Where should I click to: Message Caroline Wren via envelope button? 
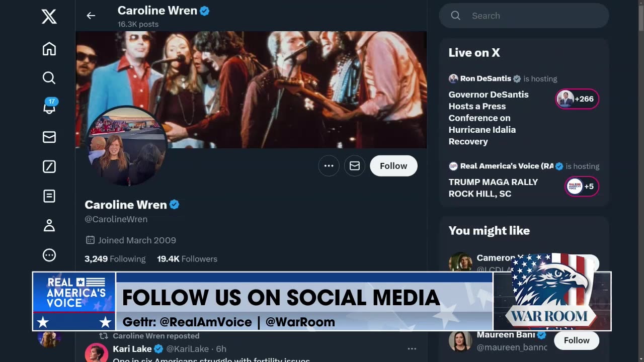pyautogui.click(x=355, y=166)
